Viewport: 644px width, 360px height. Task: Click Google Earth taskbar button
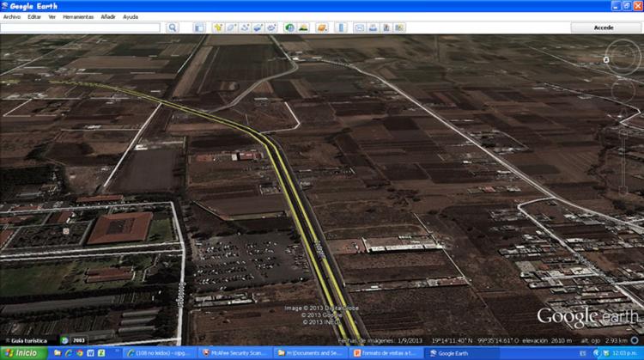pyautogui.click(x=462, y=353)
